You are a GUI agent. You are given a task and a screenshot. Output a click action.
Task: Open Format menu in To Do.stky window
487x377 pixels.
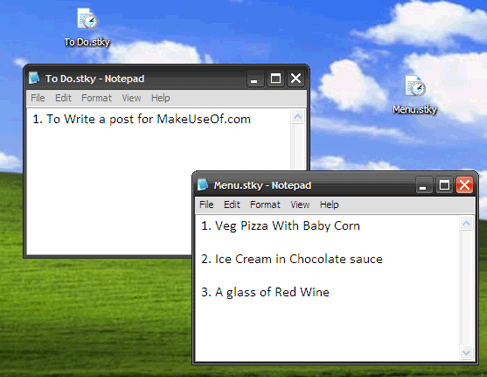(x=96, y=98)
